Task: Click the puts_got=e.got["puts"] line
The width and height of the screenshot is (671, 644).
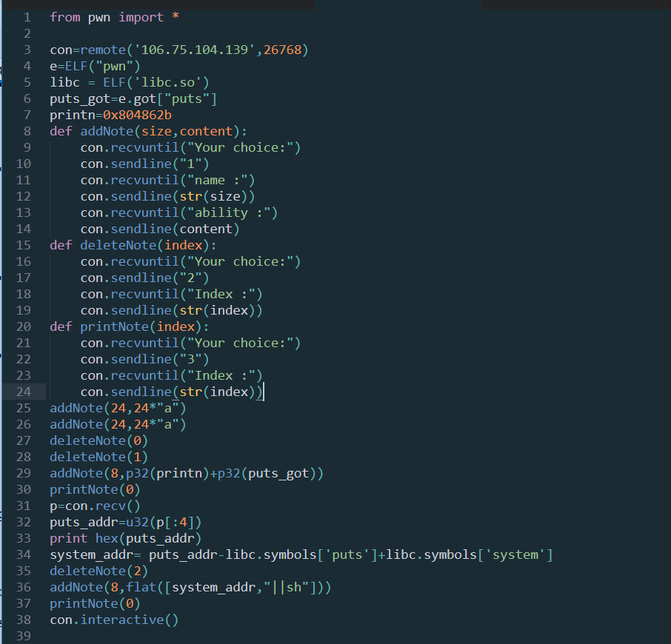Action: pyautogui.click(x=133, y=98)
